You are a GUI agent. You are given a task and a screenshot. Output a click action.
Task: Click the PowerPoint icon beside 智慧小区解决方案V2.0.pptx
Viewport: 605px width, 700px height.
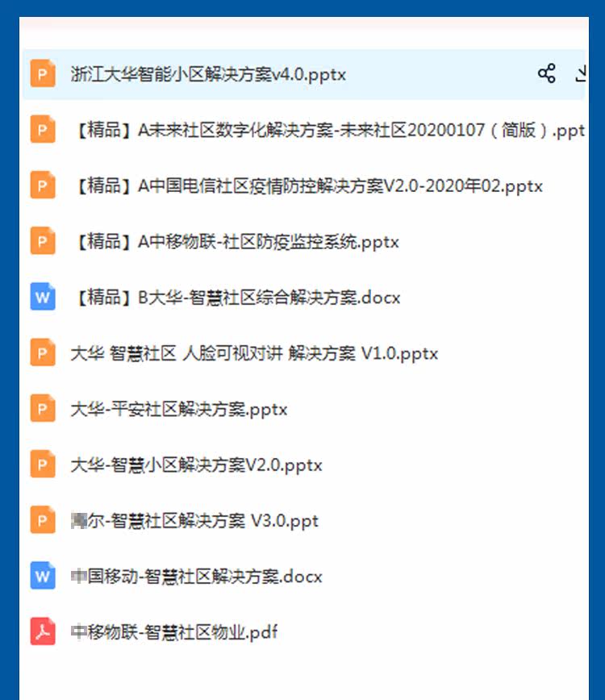43,464
